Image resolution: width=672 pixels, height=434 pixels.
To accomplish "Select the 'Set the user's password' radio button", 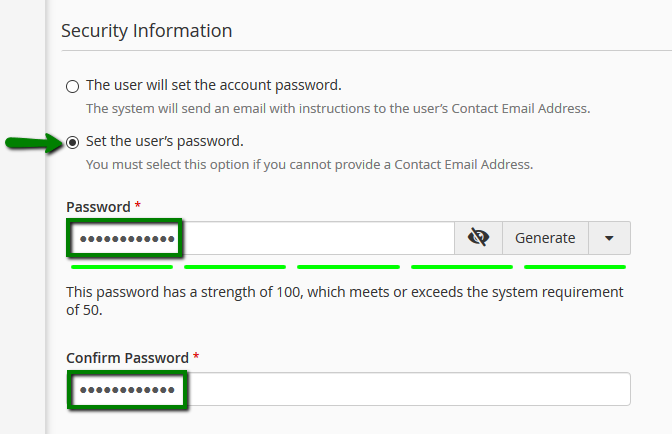I will 72,142.
